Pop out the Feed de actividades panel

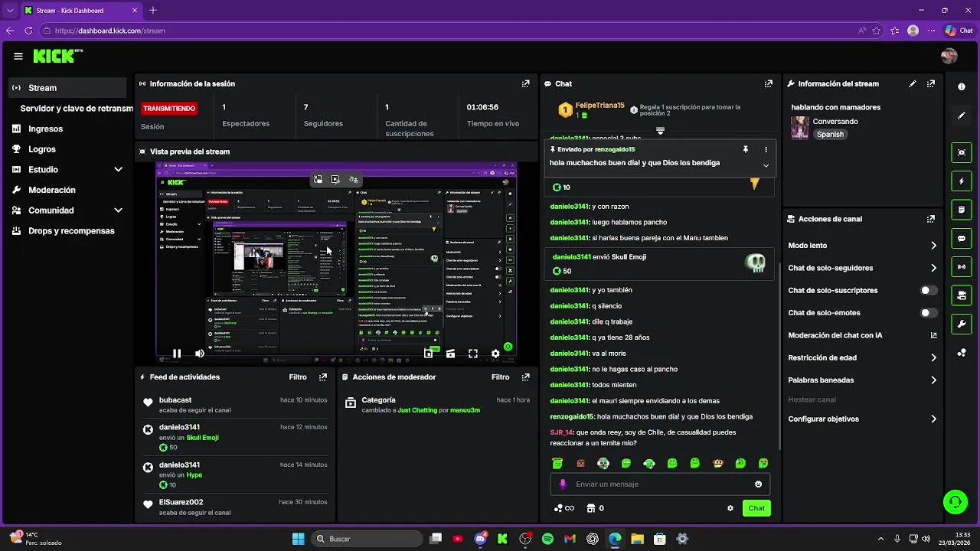pos(323,377)
